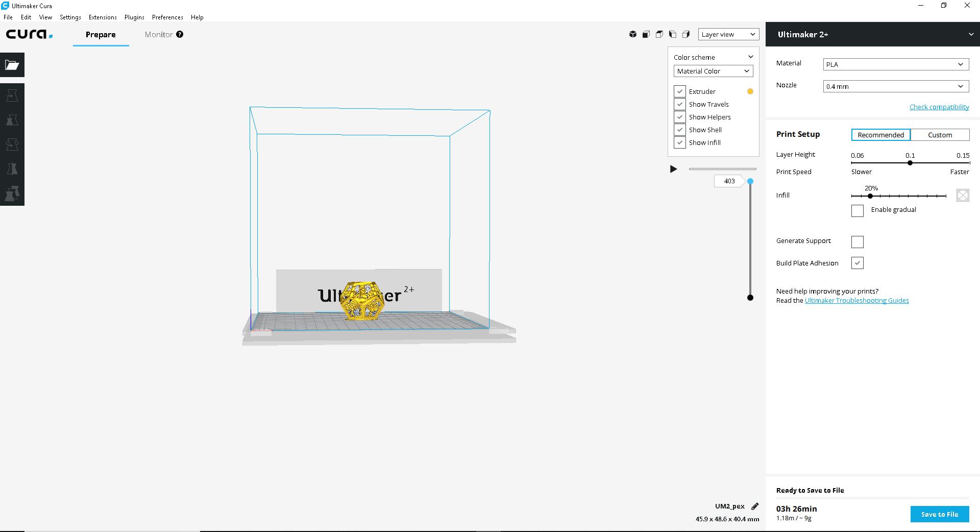Open the PLA material dropdown

click(x=896, y=64)
